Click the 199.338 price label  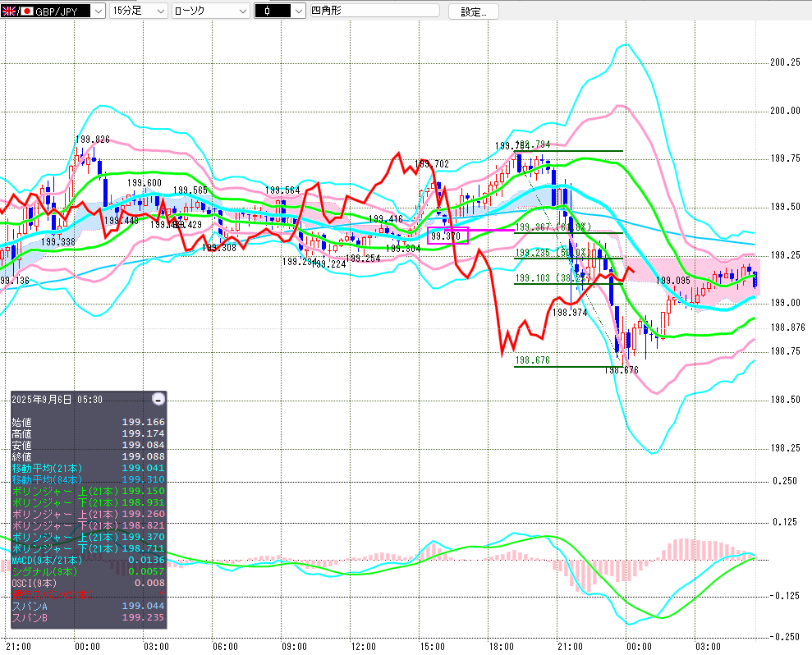58,242
